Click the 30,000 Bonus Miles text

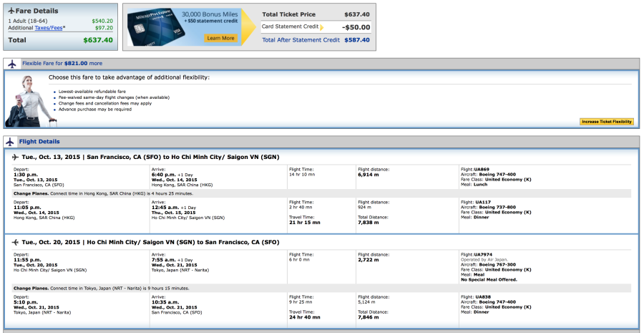coord(210,14)
